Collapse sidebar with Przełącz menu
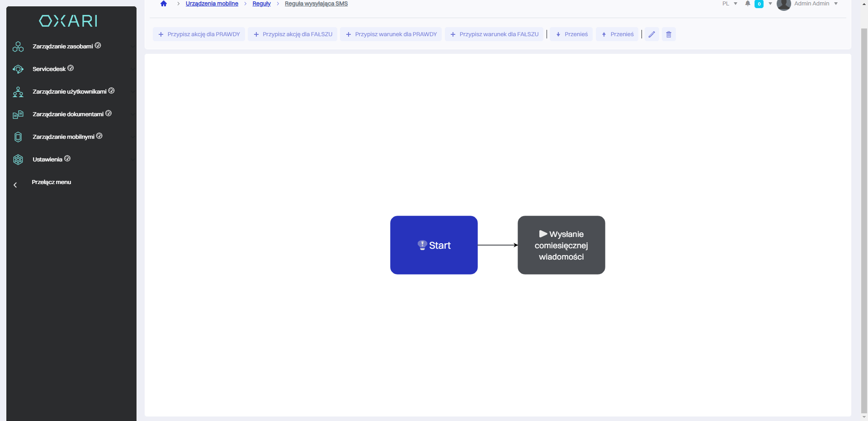This screenshot has width=868, height=421. coord(51,182)
